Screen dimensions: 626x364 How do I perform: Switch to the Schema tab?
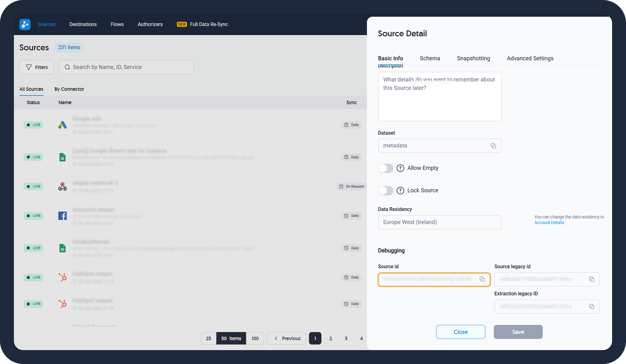[430, 58]
